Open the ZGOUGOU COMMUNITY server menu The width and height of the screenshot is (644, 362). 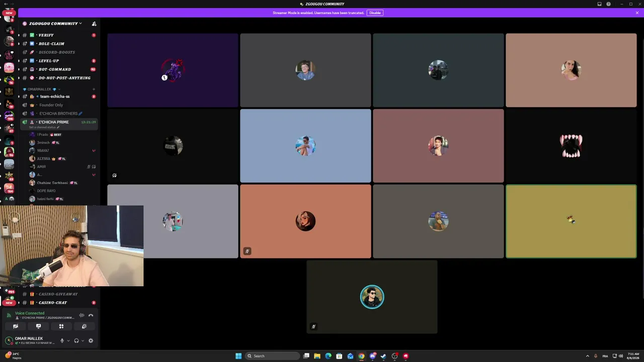53,24
